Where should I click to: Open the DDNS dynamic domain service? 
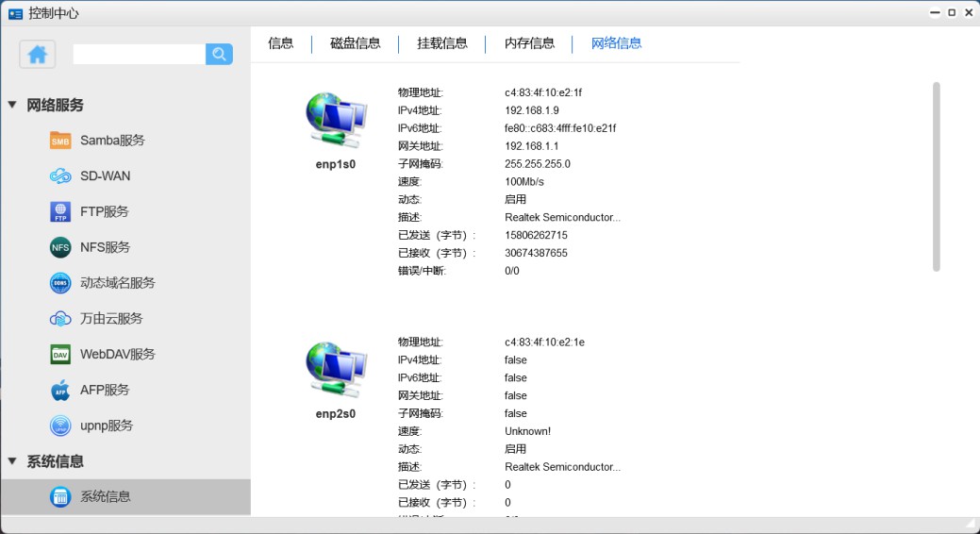click(x=60, y=283)
